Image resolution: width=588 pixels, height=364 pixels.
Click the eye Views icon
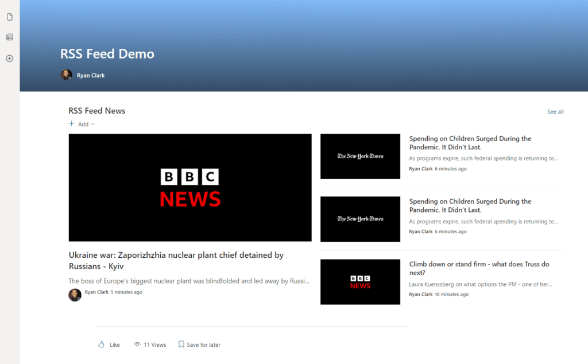[x=137, y=344]
